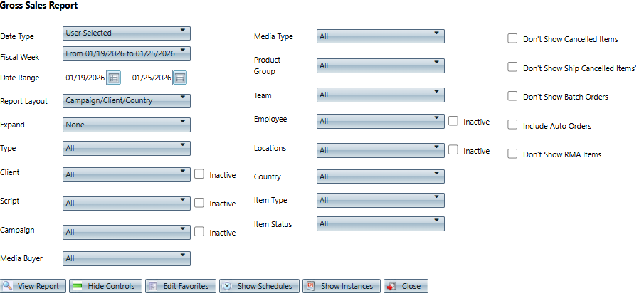Click the Hide Controls green icon
Image resolution: width=644 pixels, height=306 pixels.
[x=77, y=286]
